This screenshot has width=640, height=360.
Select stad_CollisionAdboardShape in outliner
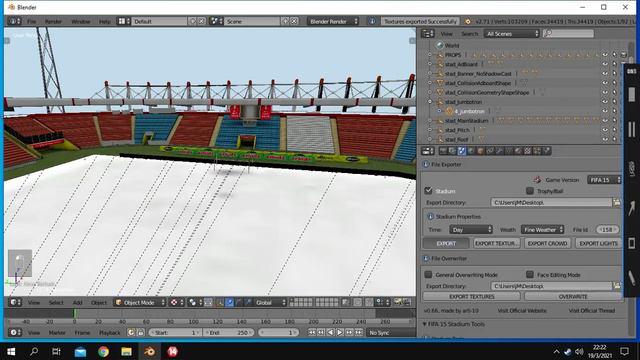click(478, 83)
